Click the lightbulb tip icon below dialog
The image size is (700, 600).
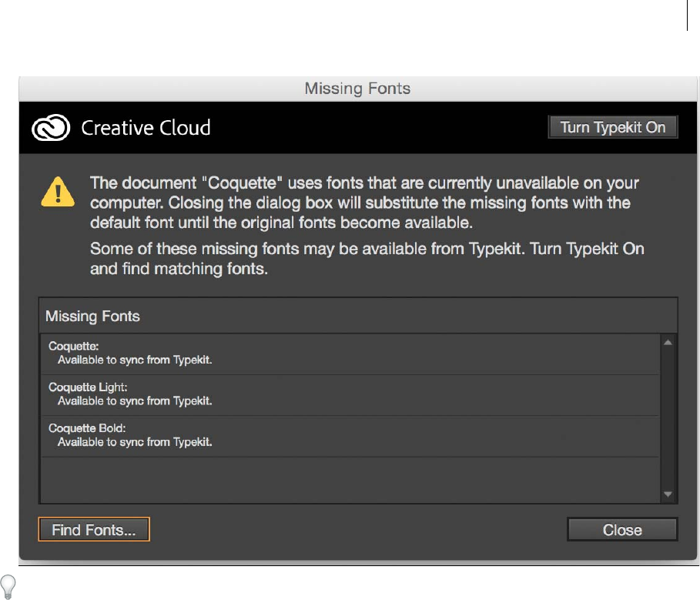(8, 587)
